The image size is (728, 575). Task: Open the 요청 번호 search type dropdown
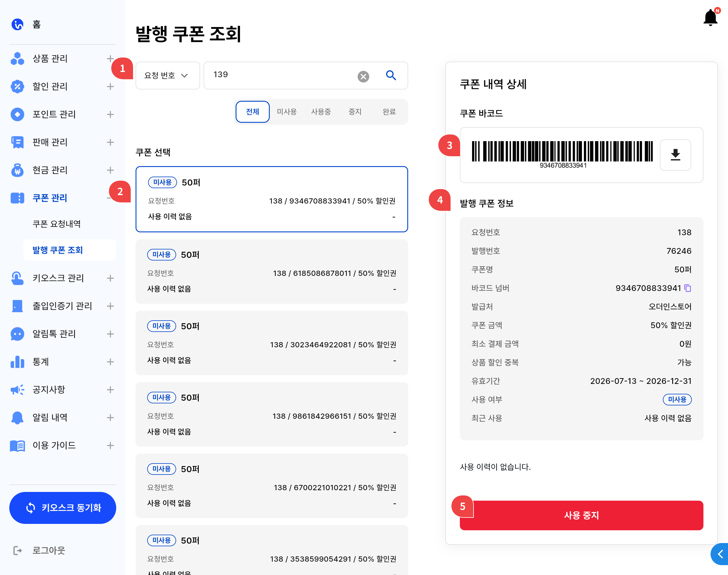[x=167, y=76]
